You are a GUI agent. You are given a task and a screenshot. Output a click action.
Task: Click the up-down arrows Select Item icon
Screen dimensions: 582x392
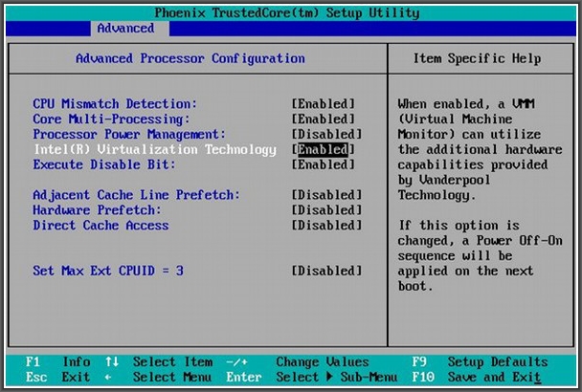point(112,361)
